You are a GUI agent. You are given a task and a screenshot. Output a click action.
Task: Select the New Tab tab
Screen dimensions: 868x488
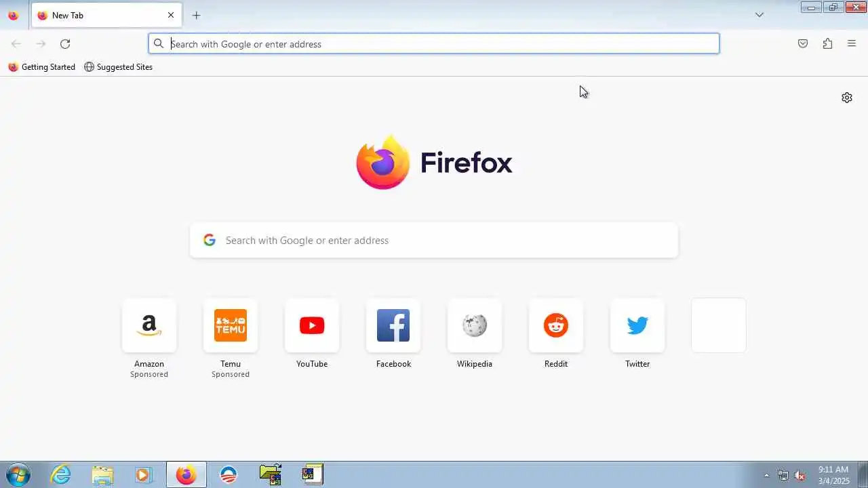coord(106,15)
